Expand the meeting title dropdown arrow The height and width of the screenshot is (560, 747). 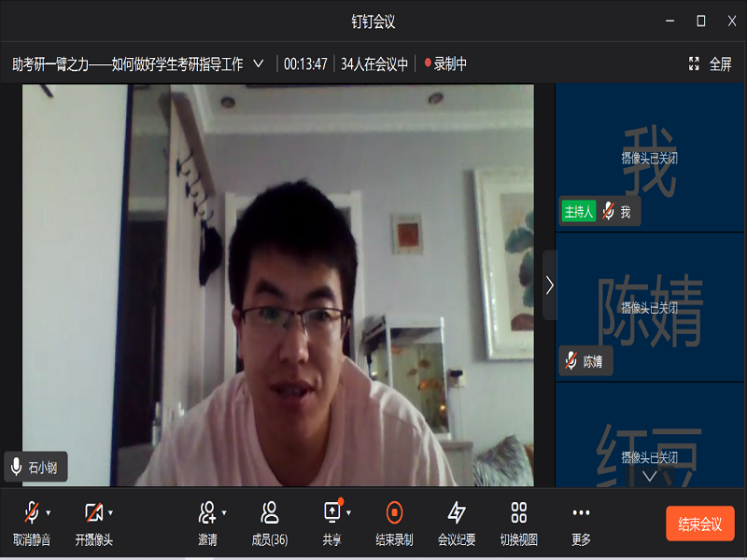(259, 64)
